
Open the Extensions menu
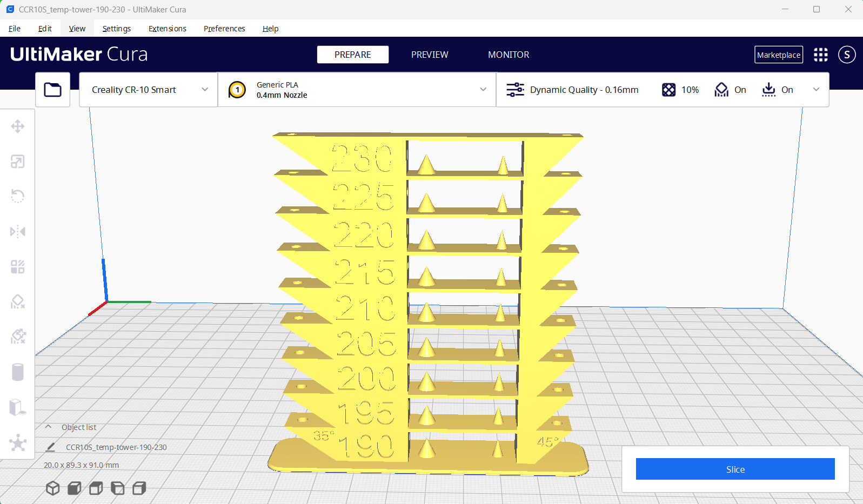(x=168, y=29)
